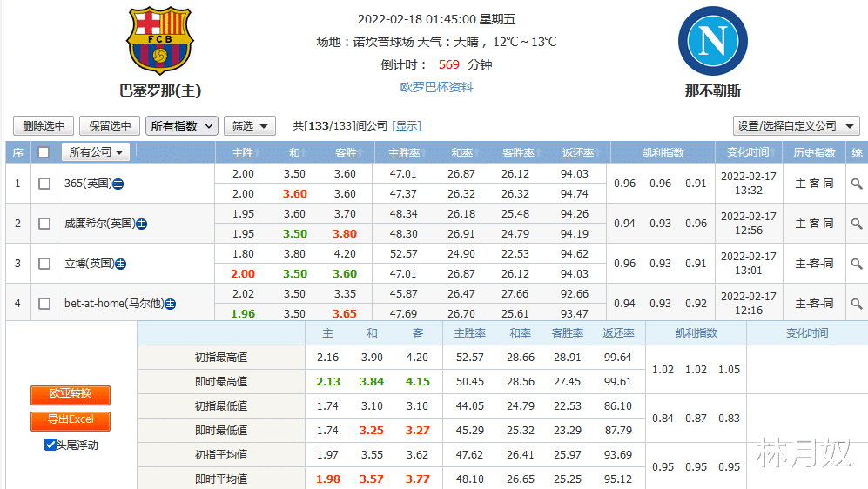Click the blue 主 badge beside 威廉希尔(英国)
Viewport: 868px width, 489px height.
click(141, 224)
